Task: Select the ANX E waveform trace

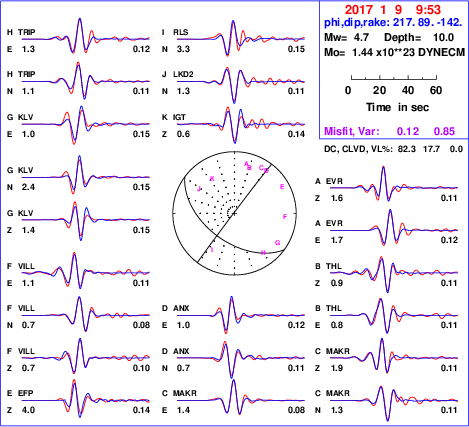Action: [x=241, y=315]
